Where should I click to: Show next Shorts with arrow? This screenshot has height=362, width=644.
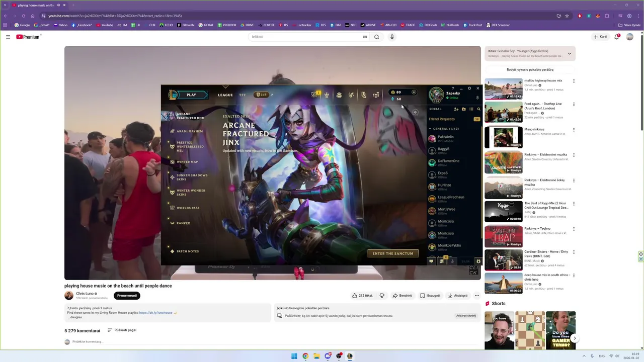coord(574,338)
